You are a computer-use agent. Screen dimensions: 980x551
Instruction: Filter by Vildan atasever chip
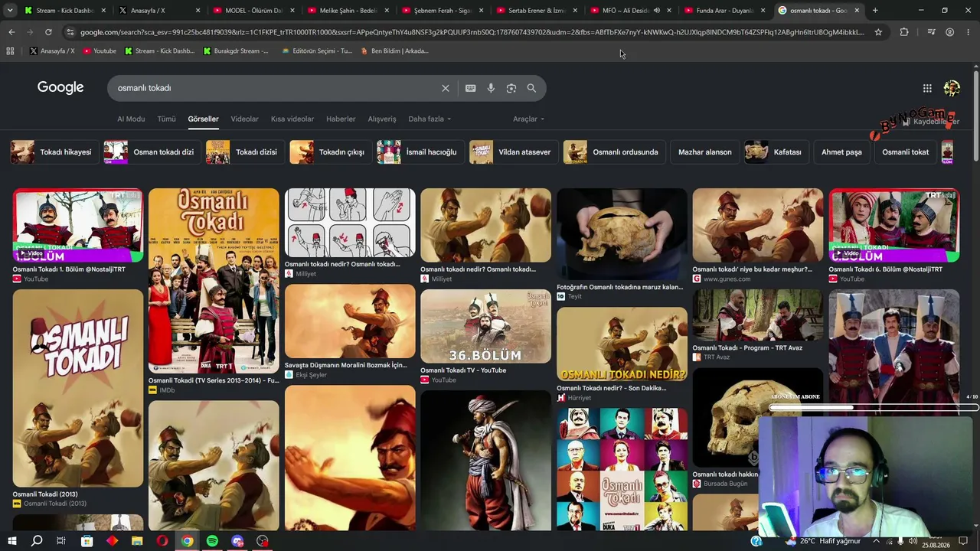pos(513,152)
